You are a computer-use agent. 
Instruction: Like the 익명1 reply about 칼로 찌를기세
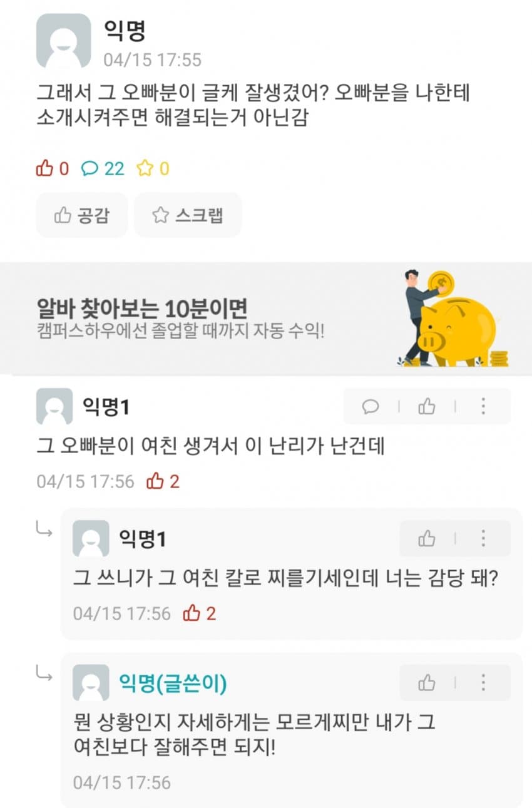pyautogui.click(x=427, y=538)
